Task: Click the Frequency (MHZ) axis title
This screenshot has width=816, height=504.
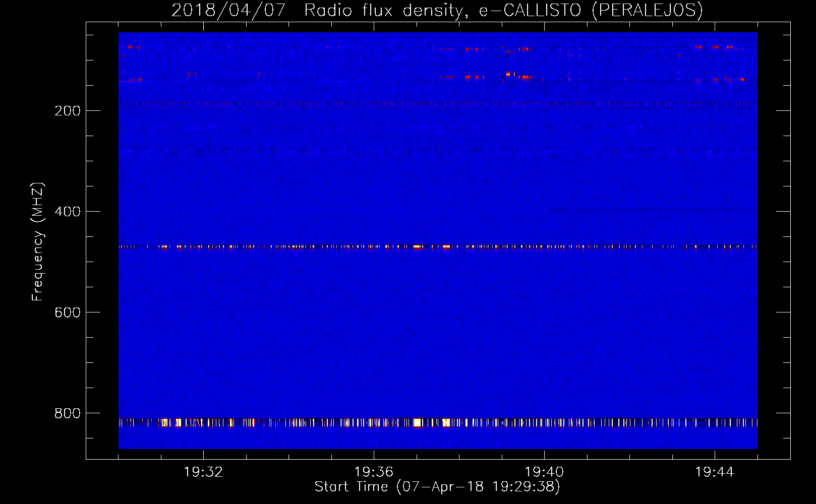Action: (38, 242)
